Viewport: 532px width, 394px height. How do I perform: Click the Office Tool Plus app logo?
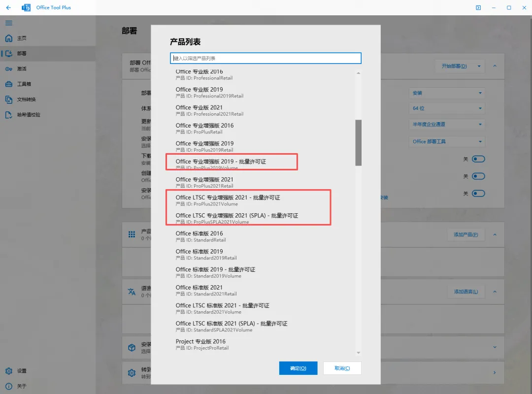point(26,7)
